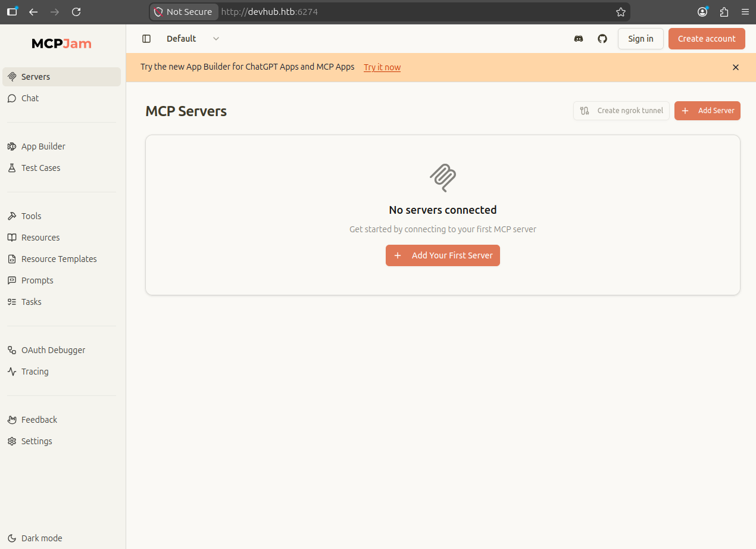Viewport: 756px width, 549px height.
Task: Open the Servers section
Action: tap(62, 77)
